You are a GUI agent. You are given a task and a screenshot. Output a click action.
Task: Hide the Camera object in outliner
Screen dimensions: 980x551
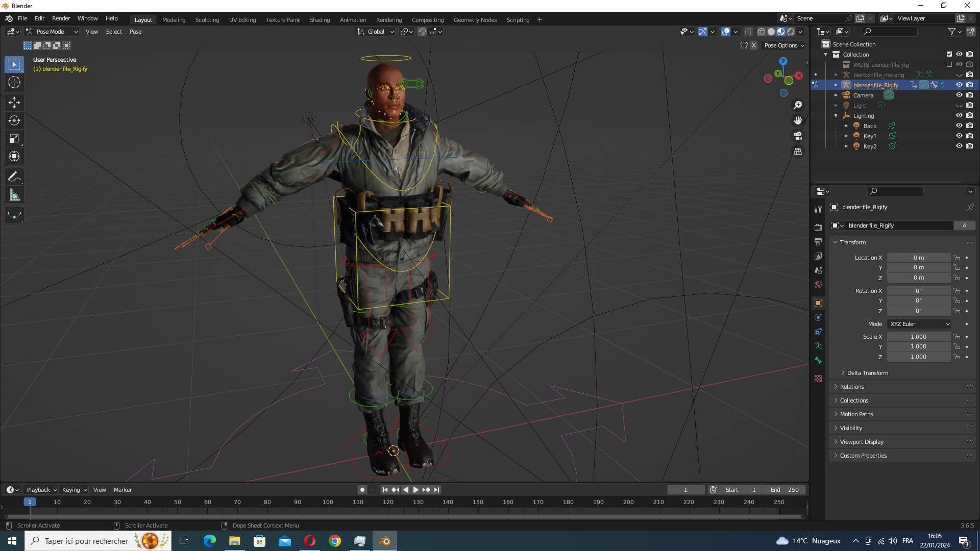(x=959, y=95)
